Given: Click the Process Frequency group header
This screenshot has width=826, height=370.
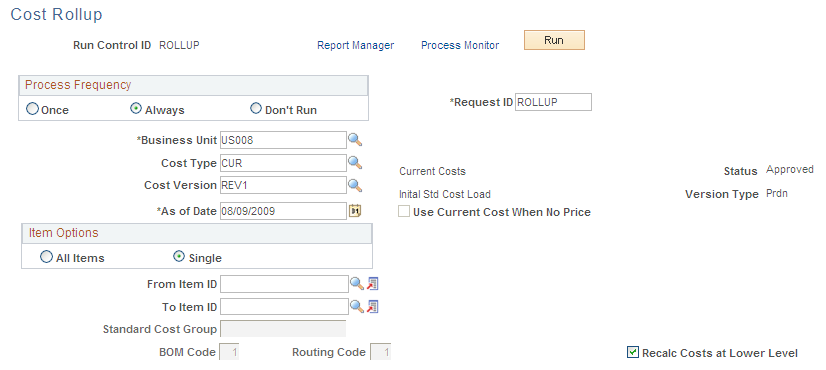Looking at the screenshot, I should (193, 85).
